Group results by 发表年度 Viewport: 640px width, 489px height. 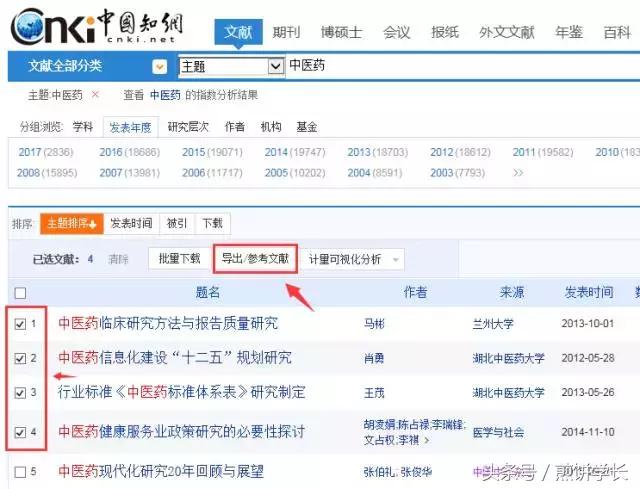pyautogui.click(x=130, y=127)
